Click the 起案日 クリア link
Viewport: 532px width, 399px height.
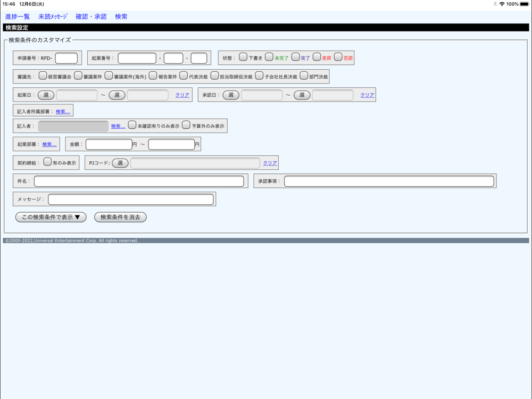tap(182, 95)
